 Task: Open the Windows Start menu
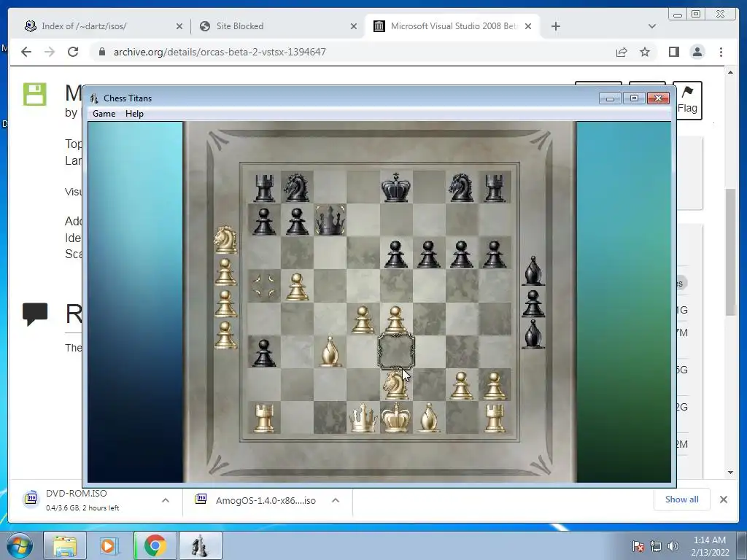tap(20, 545)
